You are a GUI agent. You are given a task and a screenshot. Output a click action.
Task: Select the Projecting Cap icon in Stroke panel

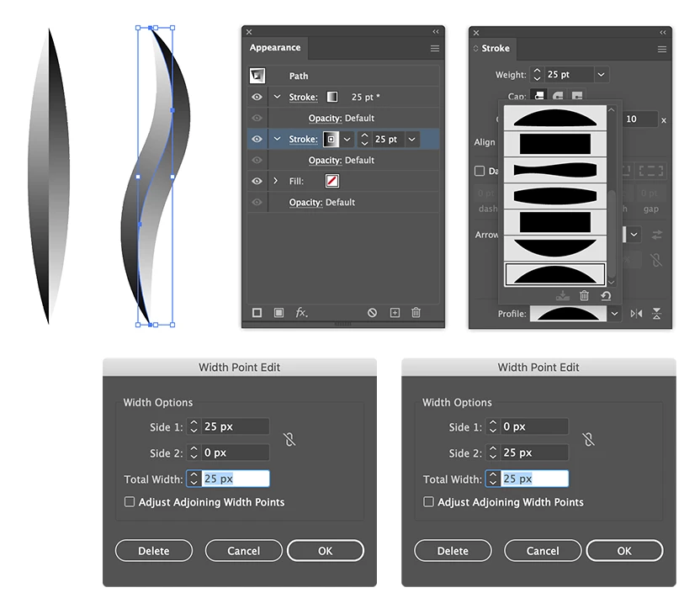click(577, 96)
